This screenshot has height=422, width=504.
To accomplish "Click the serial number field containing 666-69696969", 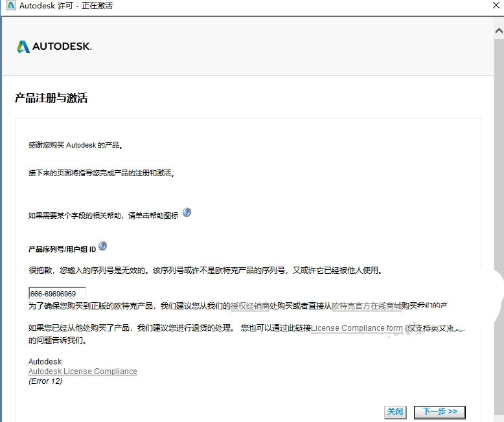I will [x=57, y=294].
